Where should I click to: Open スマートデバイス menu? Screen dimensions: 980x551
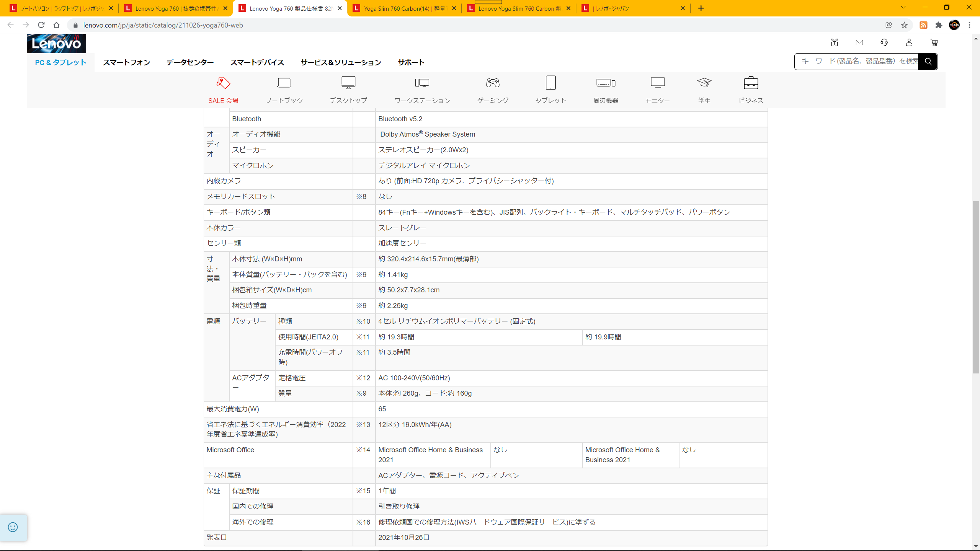(x=257, y=62)
